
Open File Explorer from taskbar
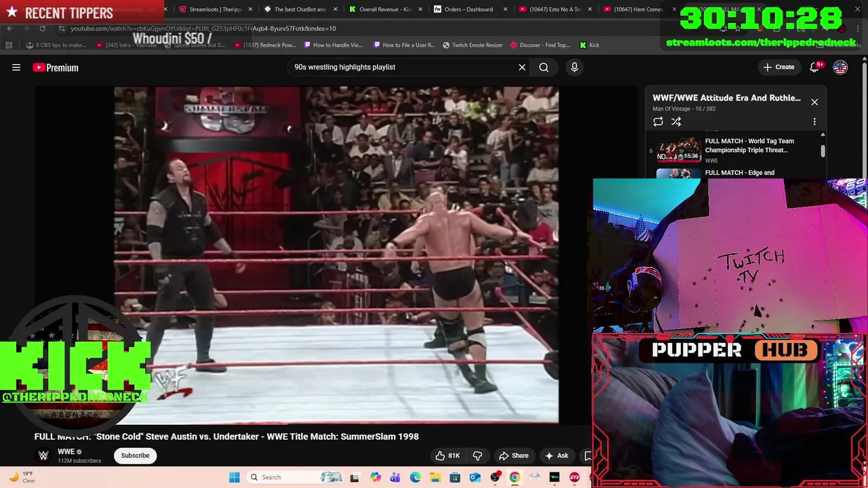pyautogui.click(x=435, y=477)
